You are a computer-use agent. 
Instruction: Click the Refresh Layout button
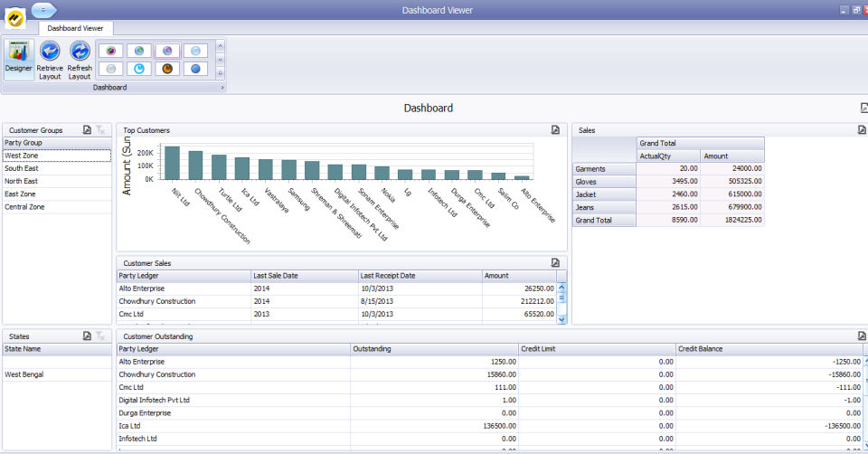tap(80, 59)
